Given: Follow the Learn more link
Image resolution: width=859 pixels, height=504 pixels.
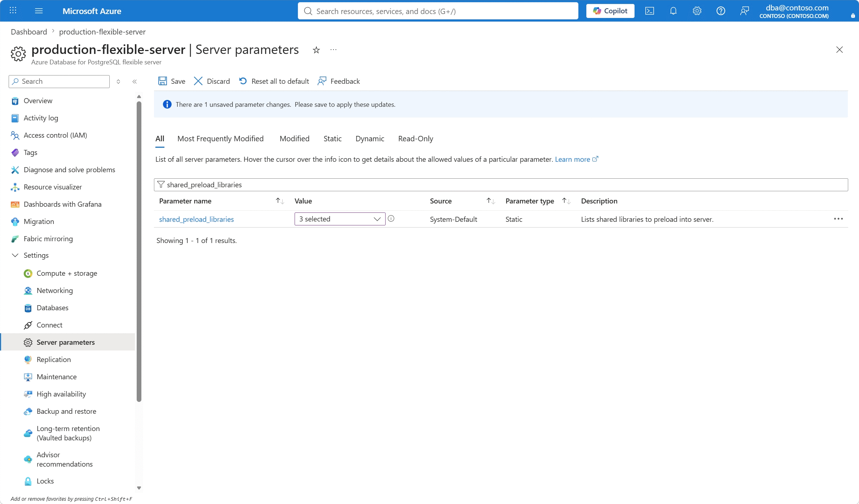Looking at the screenshot, I should click(576, 159).
